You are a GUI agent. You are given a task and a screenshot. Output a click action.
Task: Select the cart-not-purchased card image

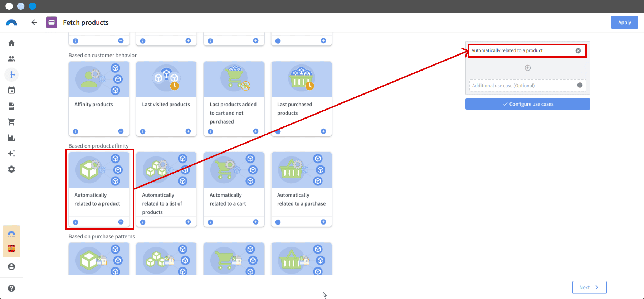234,79
